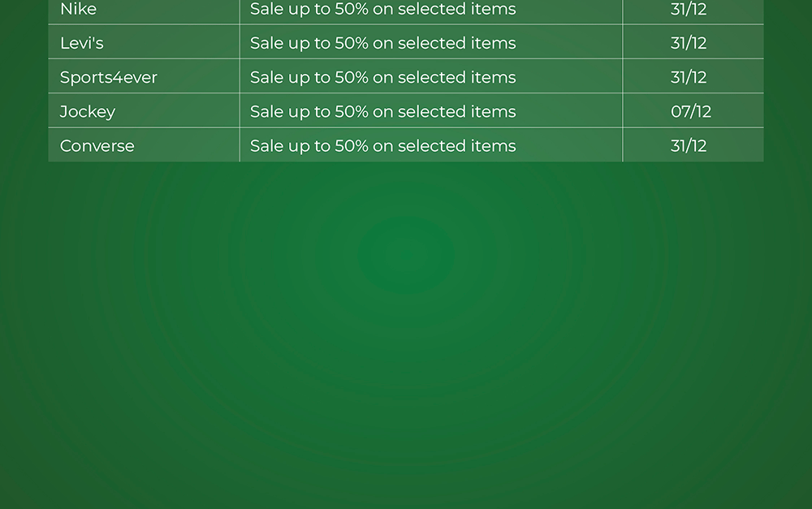Click the sale offer text in Nike row

(x=382, y=10)
